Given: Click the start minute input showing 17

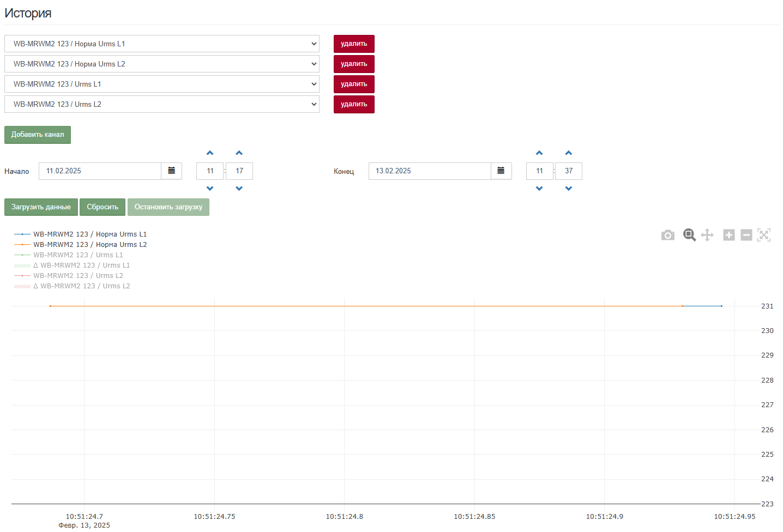Looking at the screenshot, I should click(239, 171).
